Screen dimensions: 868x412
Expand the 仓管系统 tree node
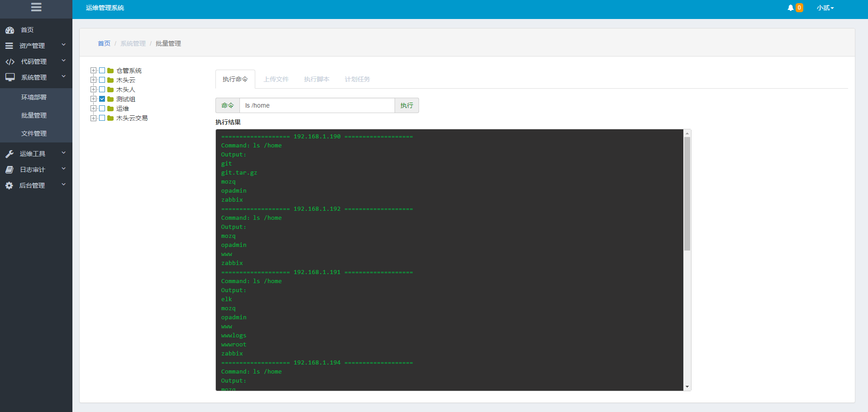tap(93, 71)
